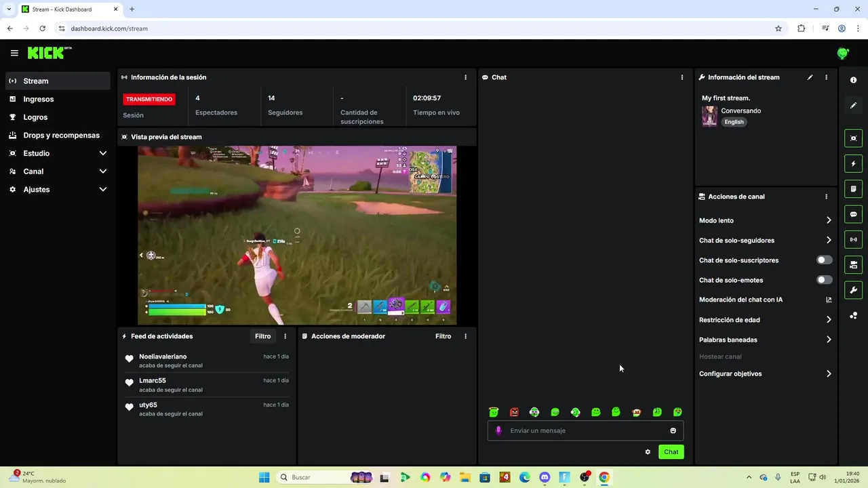Viewport: 868px width, 488px height.
Task: Toggle the stream preview widget icon in sidebar
Action: point(853,138)
